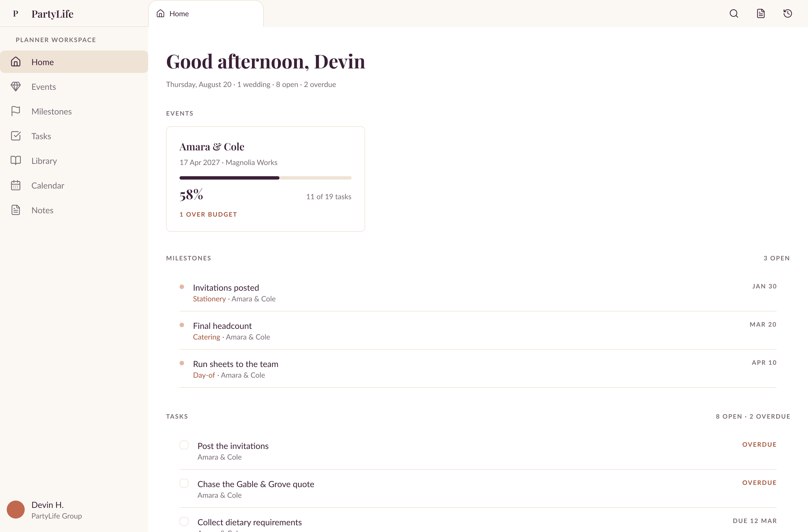This screenshot has width=808, height=532.
Task: Click the Calendar icon in sidebar
Action: point(16,185)
